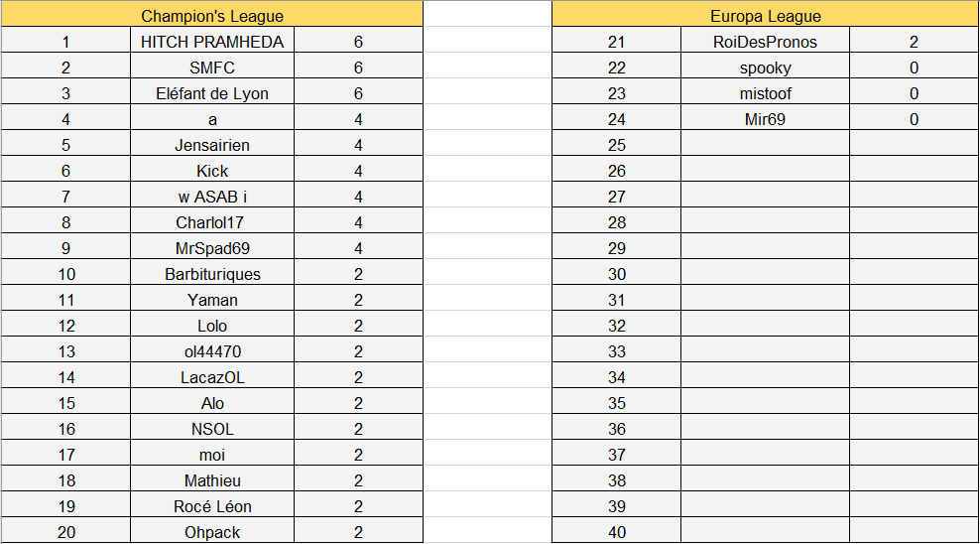Click the Champion's League header cell
The image size is (980, 544).
[212, 16]
